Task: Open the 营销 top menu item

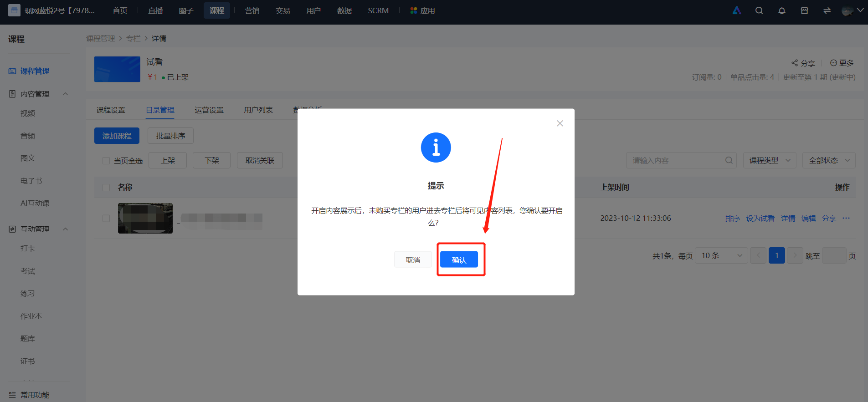Action: click(252, 10)
